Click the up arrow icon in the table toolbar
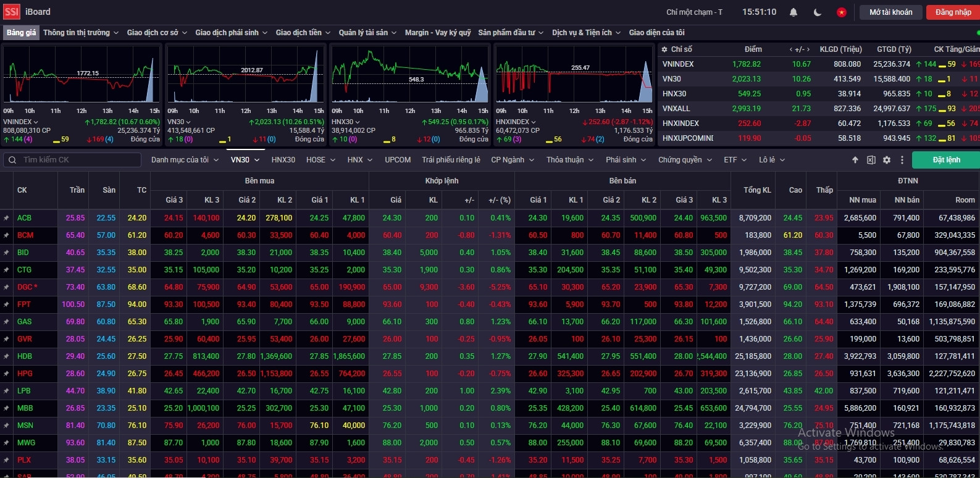 855,160
